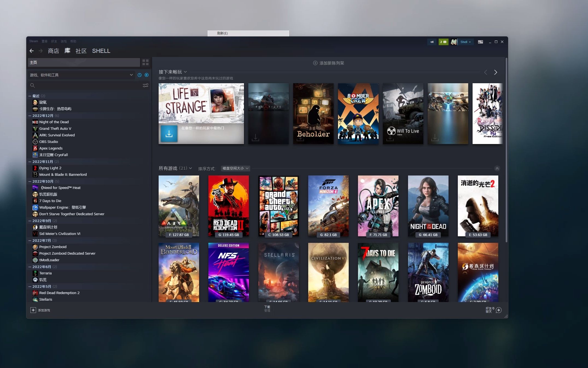Click the Terraria icon in list
Image resolution: width=588 pixels, height=368 pixels.
point(35,273)
